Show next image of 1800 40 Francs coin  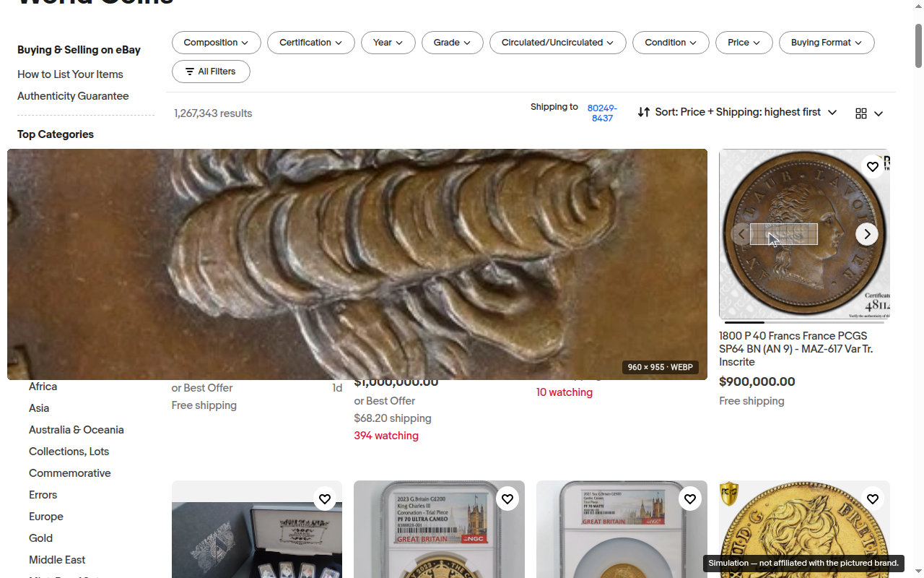click(x=867, y=234)
